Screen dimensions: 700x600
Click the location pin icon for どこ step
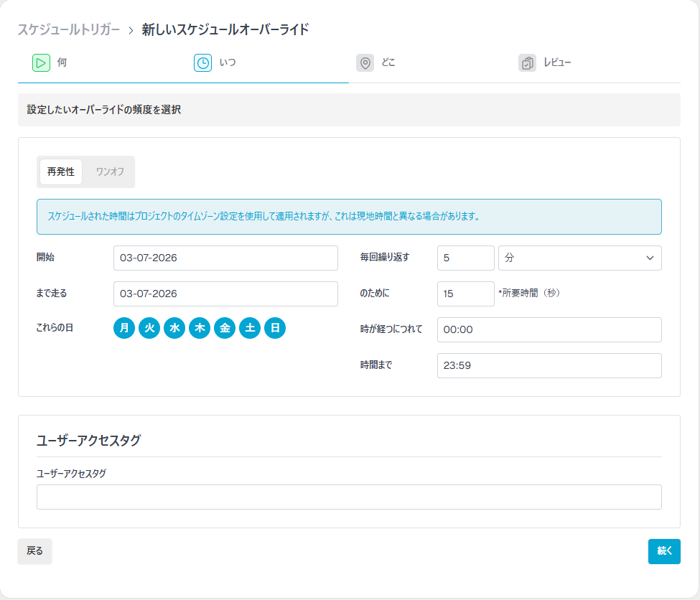365,63
